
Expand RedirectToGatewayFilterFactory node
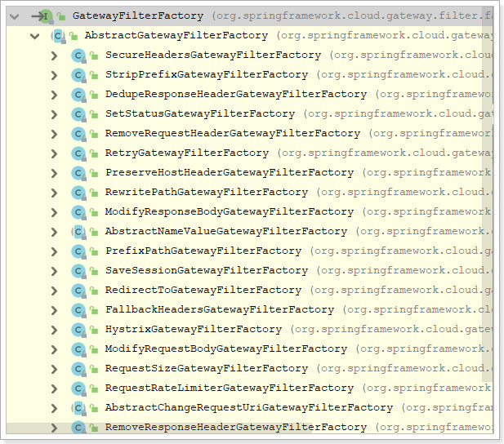(x=54, y=291)
